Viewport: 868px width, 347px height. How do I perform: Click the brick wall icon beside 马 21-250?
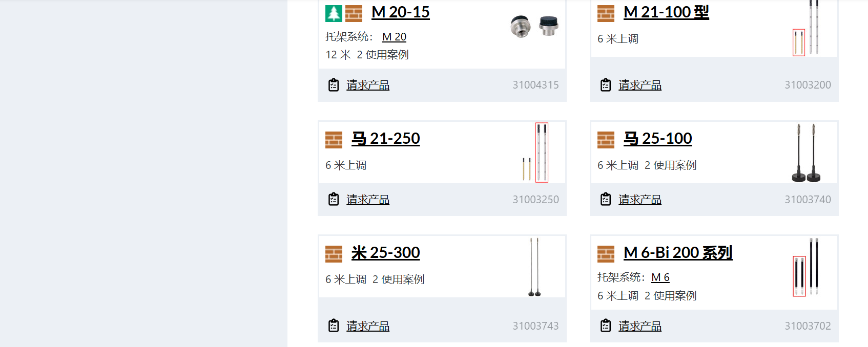click(334, 140)
